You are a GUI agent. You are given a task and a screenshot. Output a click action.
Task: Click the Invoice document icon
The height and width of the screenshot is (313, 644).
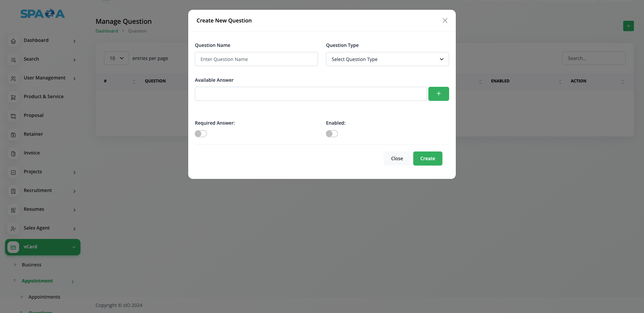pyautogui.click(x=13, y=154)
